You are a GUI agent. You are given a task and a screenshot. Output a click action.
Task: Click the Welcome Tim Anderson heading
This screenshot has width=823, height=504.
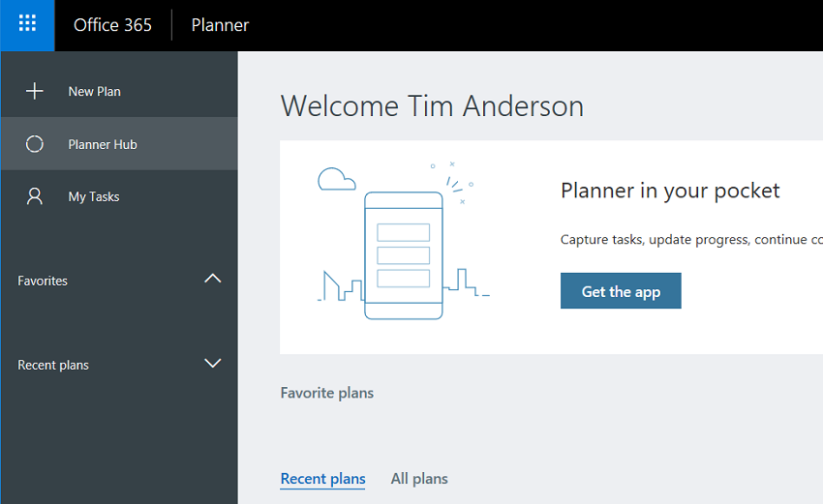(432, 106)
